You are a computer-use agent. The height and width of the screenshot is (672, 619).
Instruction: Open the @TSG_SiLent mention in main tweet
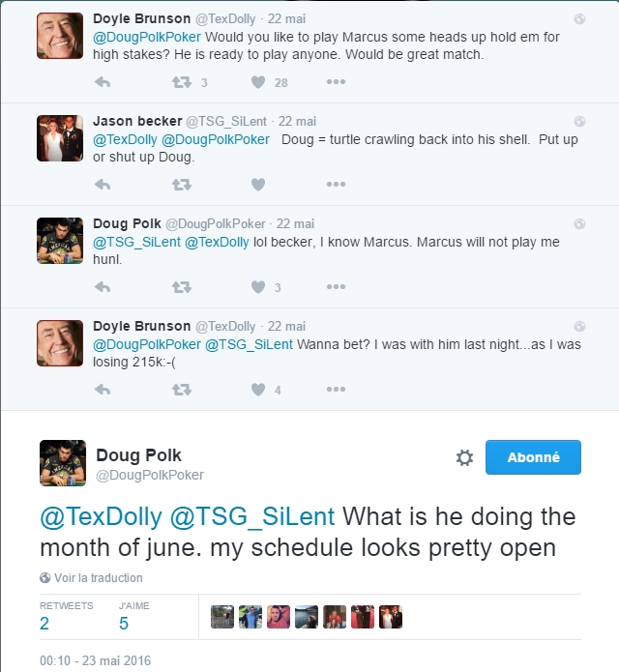251,517
